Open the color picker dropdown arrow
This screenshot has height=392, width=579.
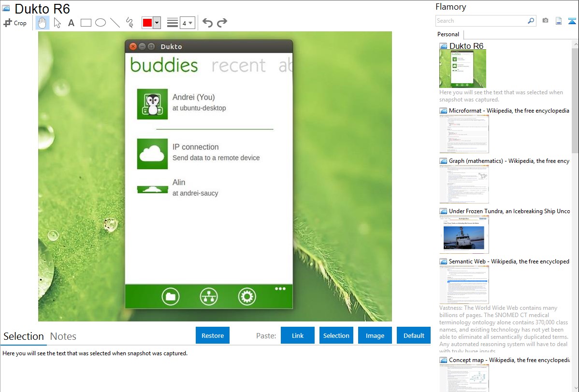tap(157, 23)
